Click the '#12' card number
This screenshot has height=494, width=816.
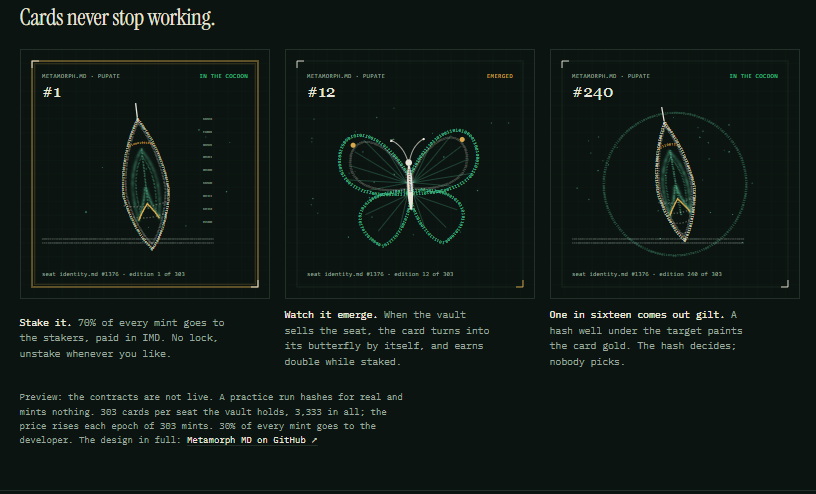click(x=321, y=93)
